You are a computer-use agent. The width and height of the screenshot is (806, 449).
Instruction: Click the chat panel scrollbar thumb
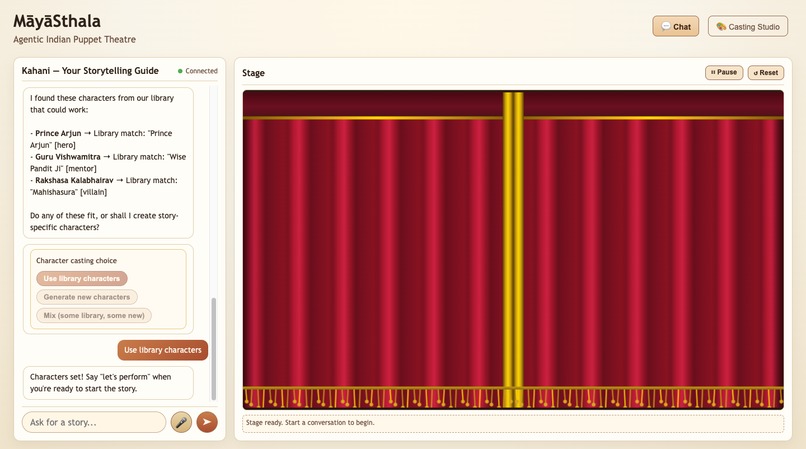pos(213,348)
